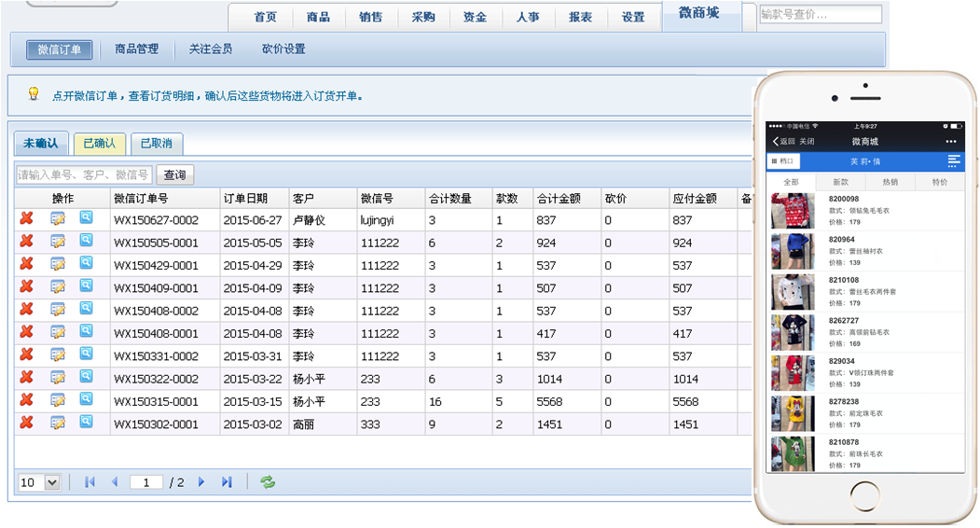This screenshot has width=980, height=528.
Task: Open phone hamburger menu icon
Action: (954, 161)
